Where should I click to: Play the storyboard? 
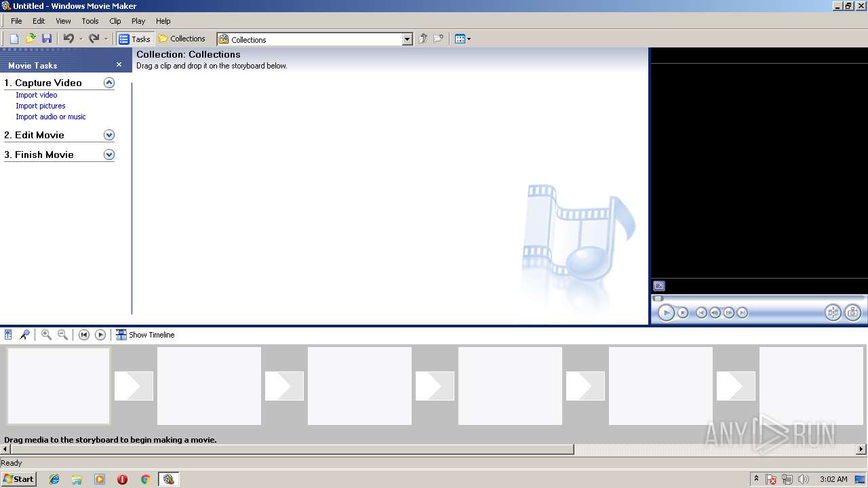(100, 335)
